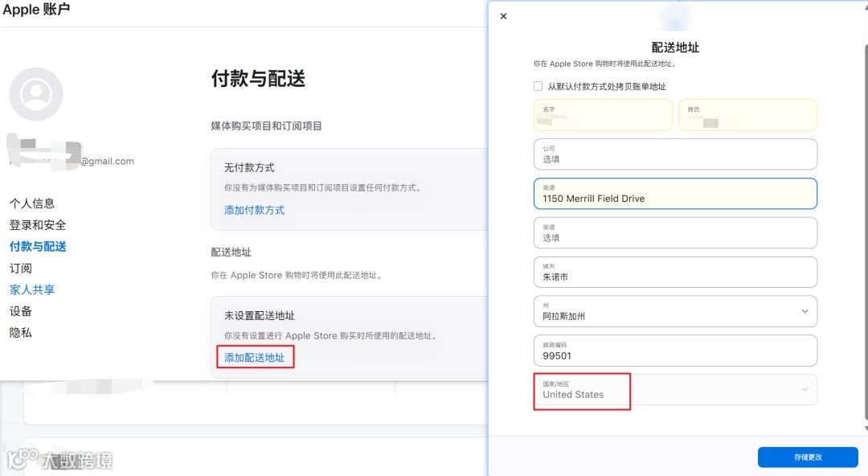Screen dimensions: 868x476
Task: Click the dialog's vertical scrollbar
Action: click(x=866, y=232)
